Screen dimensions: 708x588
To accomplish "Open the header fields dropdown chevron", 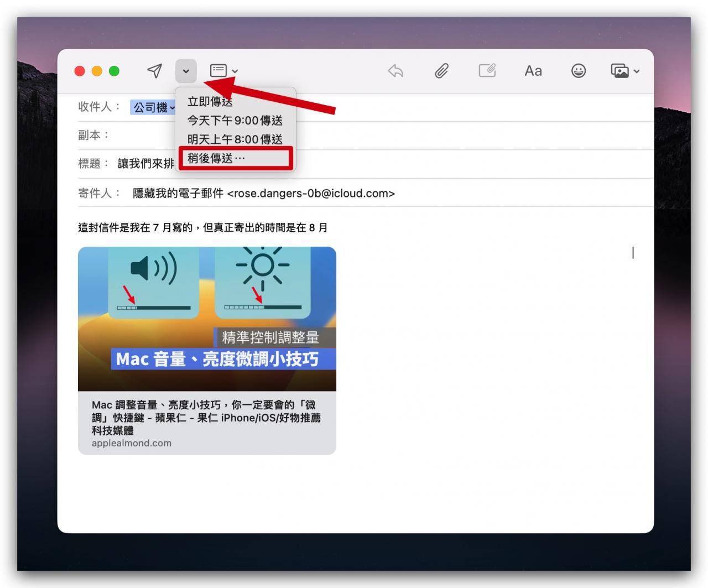I will [x=235, y=71].
